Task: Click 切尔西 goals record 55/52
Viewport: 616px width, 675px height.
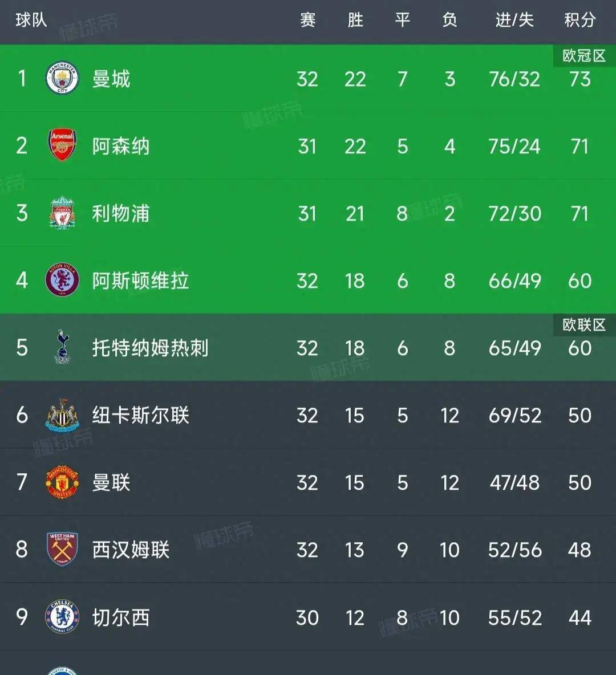Action: pyautogui.click(x=515, y=617)
